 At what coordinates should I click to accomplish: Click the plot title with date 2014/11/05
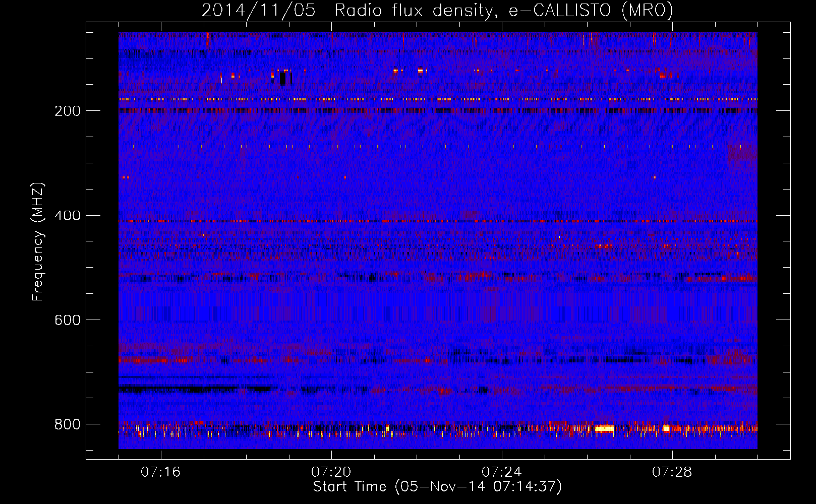pyautogui.click(x=437, y=10)
